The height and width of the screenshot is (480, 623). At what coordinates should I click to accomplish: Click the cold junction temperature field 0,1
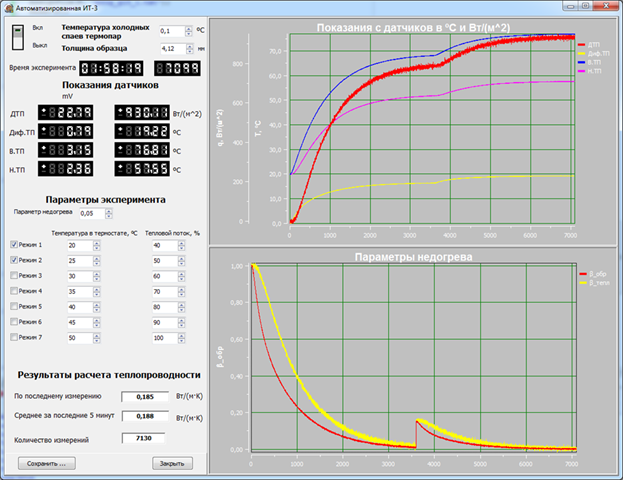pyautogui.click(x=172, y=31)
